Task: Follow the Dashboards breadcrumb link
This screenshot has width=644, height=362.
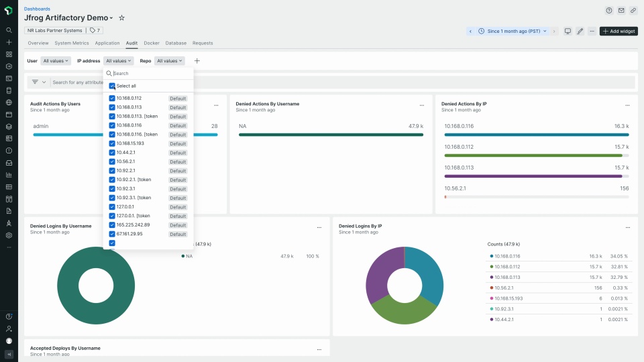Action: (x=37, y=9)
